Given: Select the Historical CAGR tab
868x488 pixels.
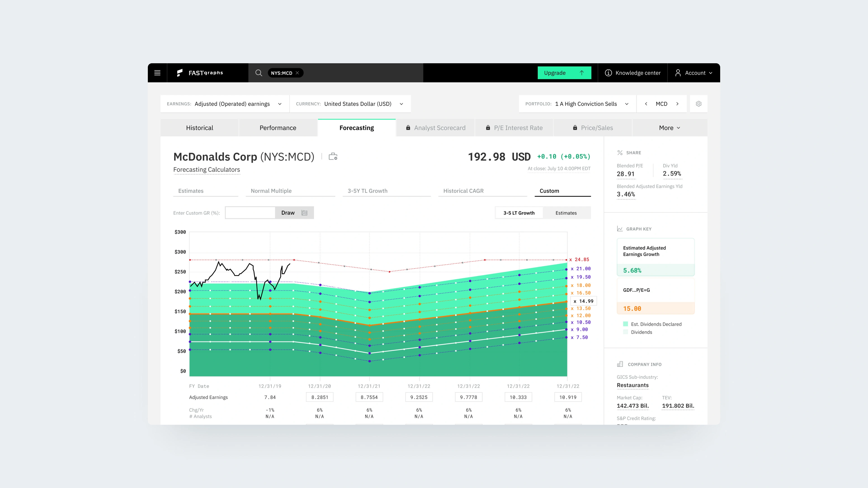Looking at the screenshot, I should pyautogui.click(x=483, y=191).
